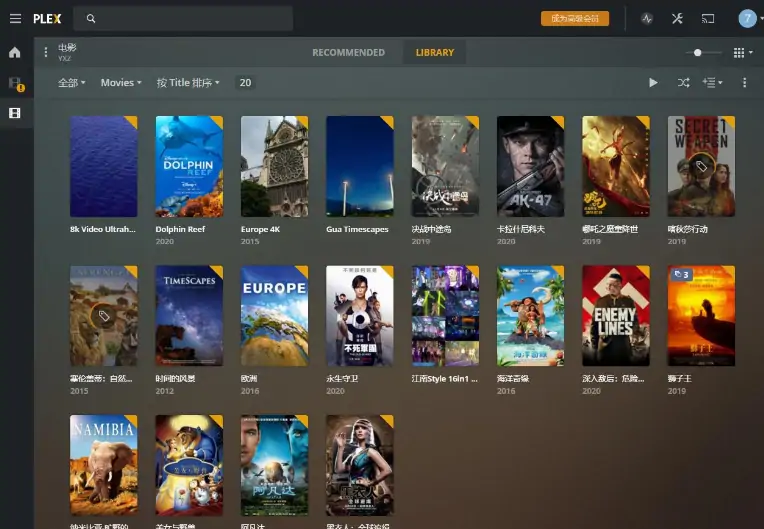Open the hamburger navigation menu
The height and width of the screenshot is (529, 764).
pos(15,19)
